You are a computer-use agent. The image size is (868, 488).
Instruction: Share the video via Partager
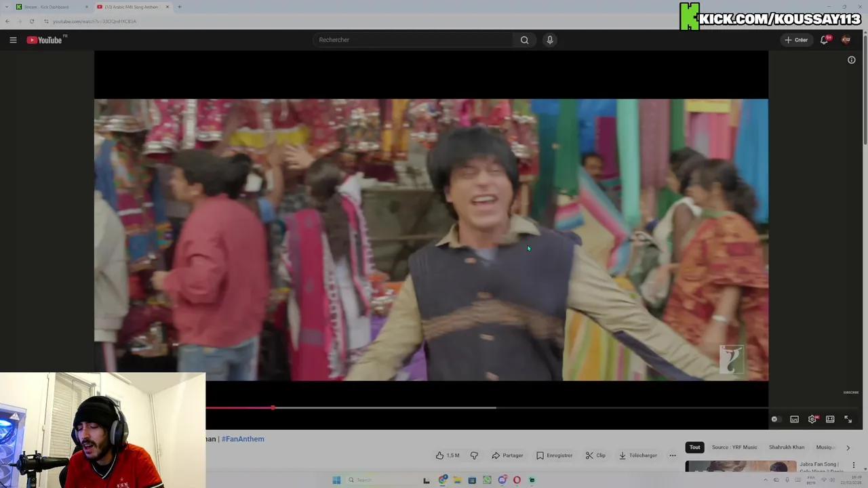click(x=507, y=455)
